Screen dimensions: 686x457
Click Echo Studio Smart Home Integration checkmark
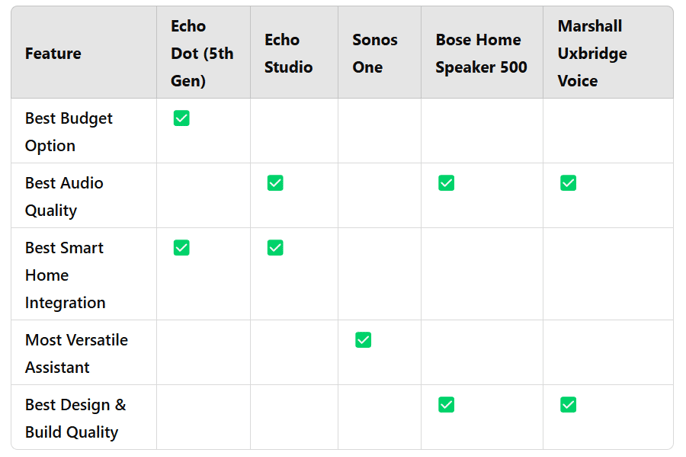click(x=275, y=248)
